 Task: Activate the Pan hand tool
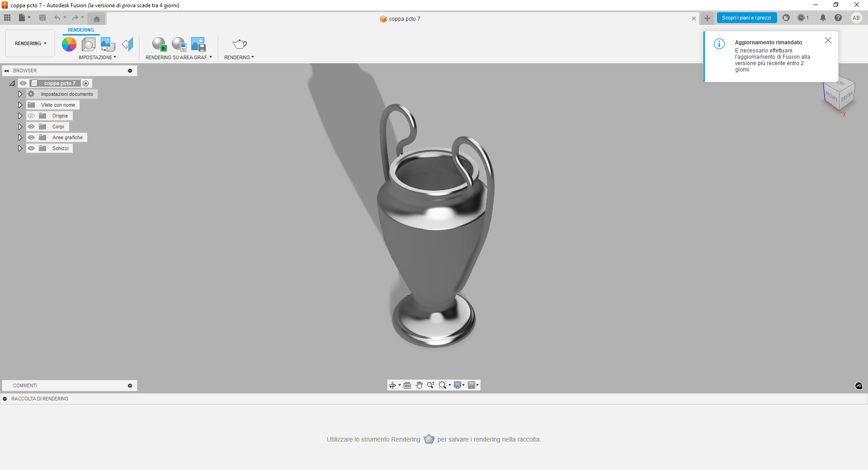419,385
